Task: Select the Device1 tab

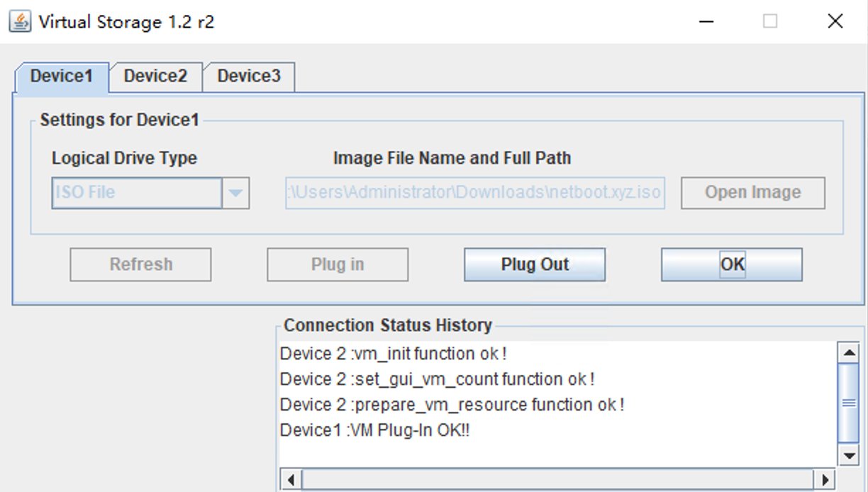Action: tap(62, 77)
